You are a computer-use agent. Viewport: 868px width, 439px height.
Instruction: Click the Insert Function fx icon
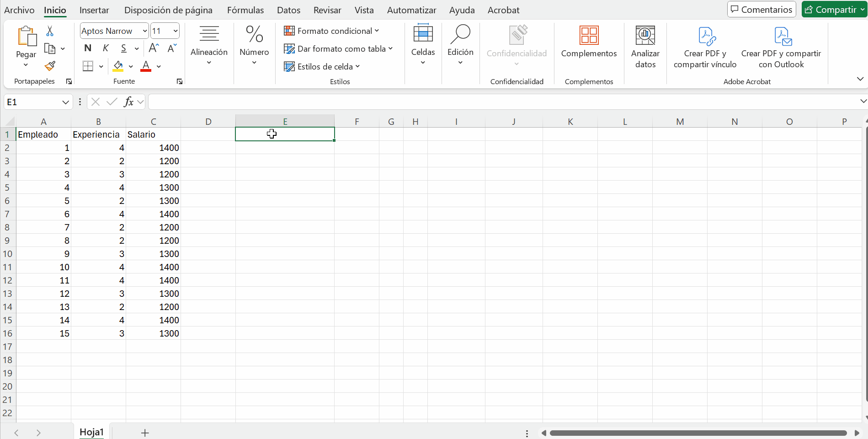pyautogui.click(x=129, y=102)
